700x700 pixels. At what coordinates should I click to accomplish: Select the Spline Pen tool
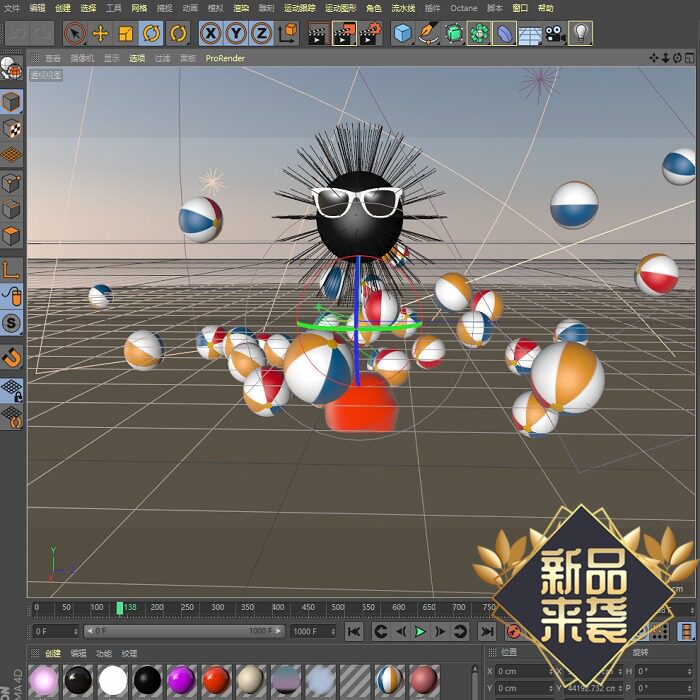pyautogui.click(x=428, y=33)
